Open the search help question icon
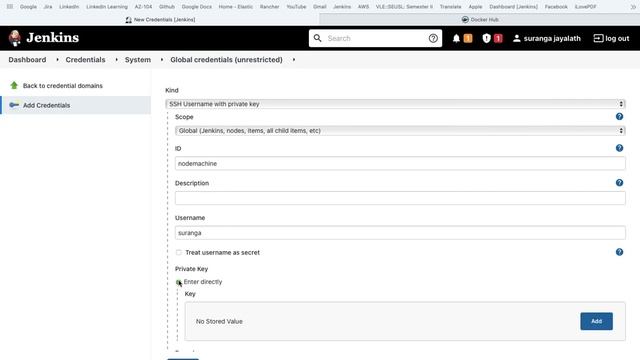This screenshot has width=640, height=360. [x=433, y=38]
